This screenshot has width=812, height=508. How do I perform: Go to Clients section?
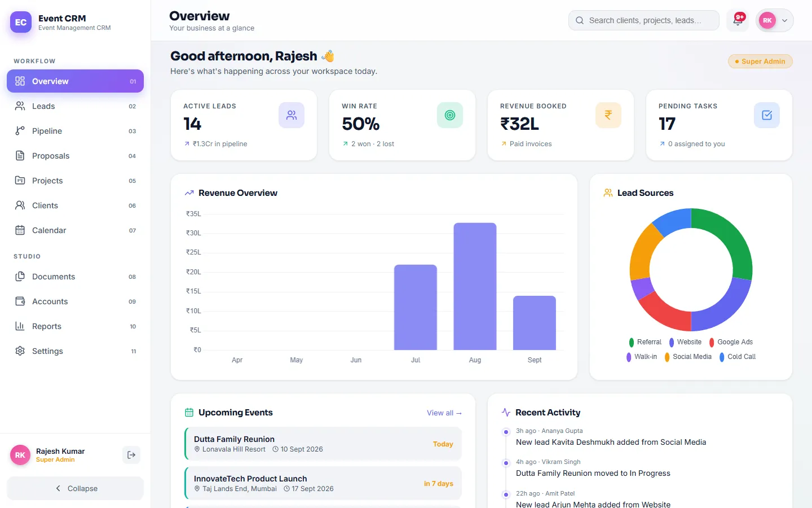tap(75, 205)
